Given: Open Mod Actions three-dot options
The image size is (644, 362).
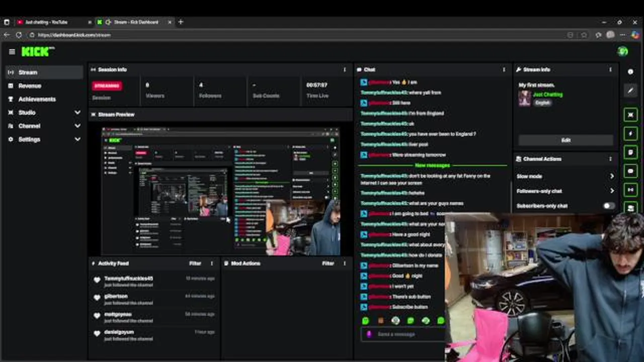Looking at the screenshot, I should click(345, 263).
